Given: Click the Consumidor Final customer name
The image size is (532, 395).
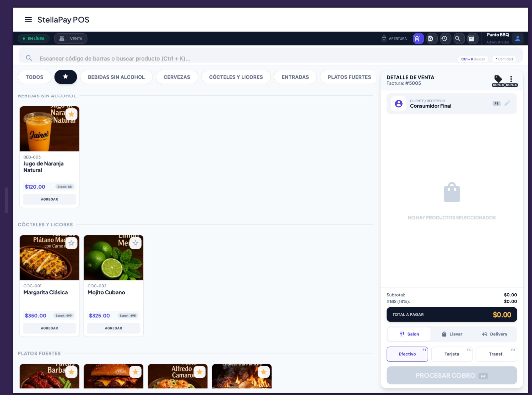Looking at the screenshot, I should [x=431, y=106].
